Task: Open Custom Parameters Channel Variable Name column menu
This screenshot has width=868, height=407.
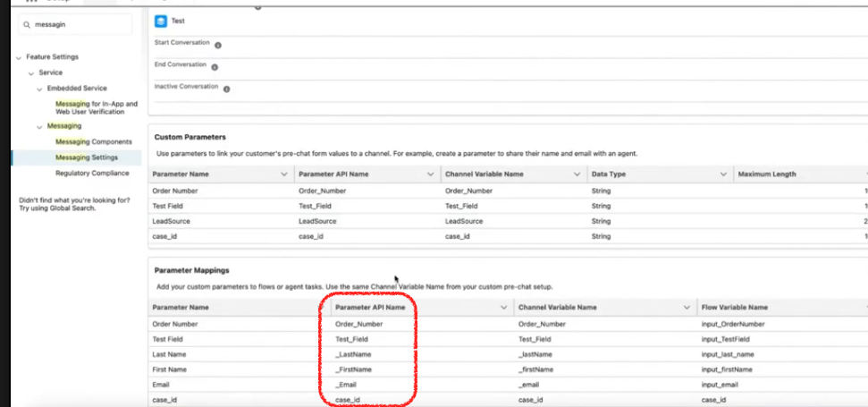Action: [x=577, y=174]
